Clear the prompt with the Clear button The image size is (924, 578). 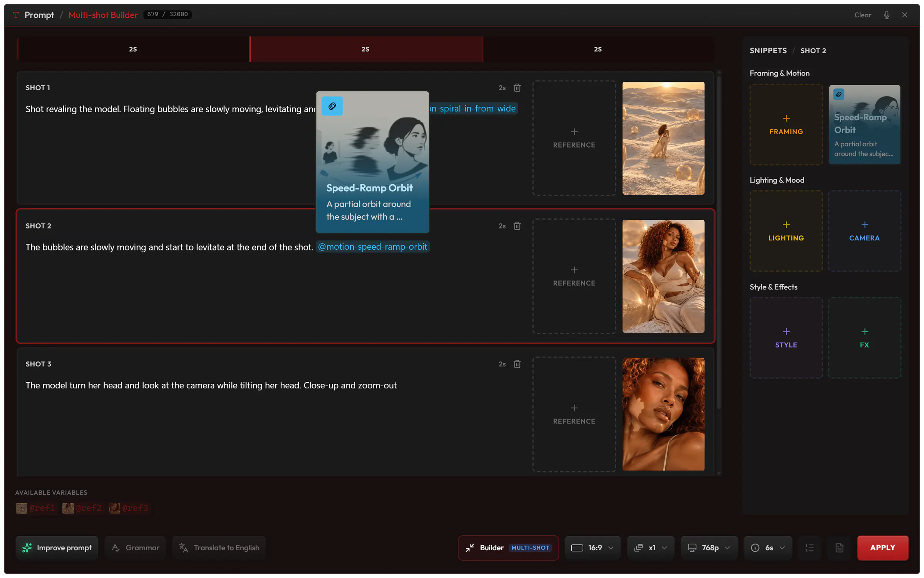tap(863, 15)
